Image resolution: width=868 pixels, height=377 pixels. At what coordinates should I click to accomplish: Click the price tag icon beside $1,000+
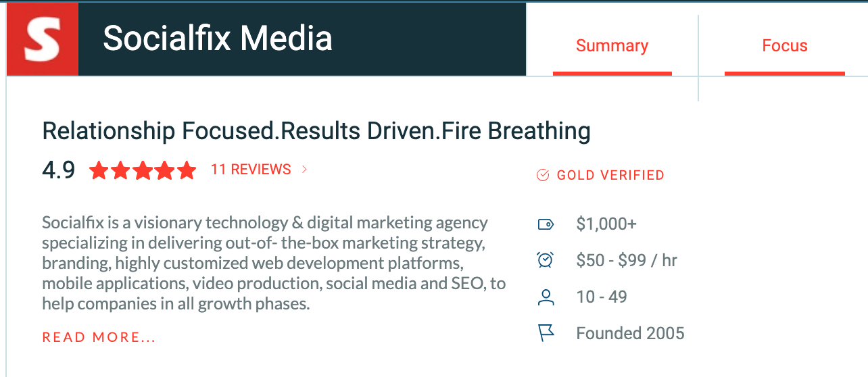(x=546, y=224)
